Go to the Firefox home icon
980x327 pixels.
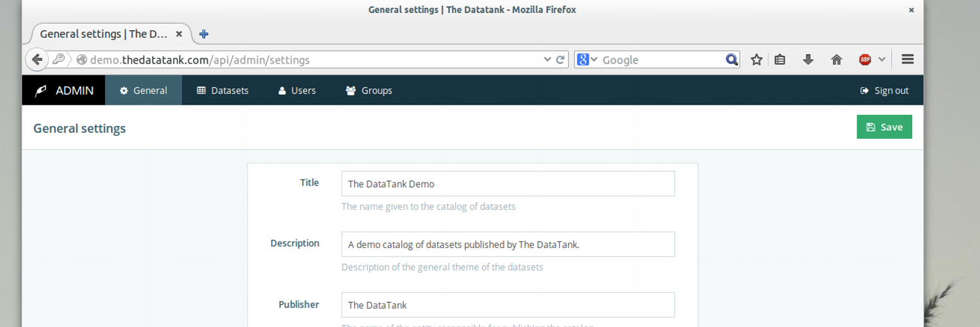point(836,60)
